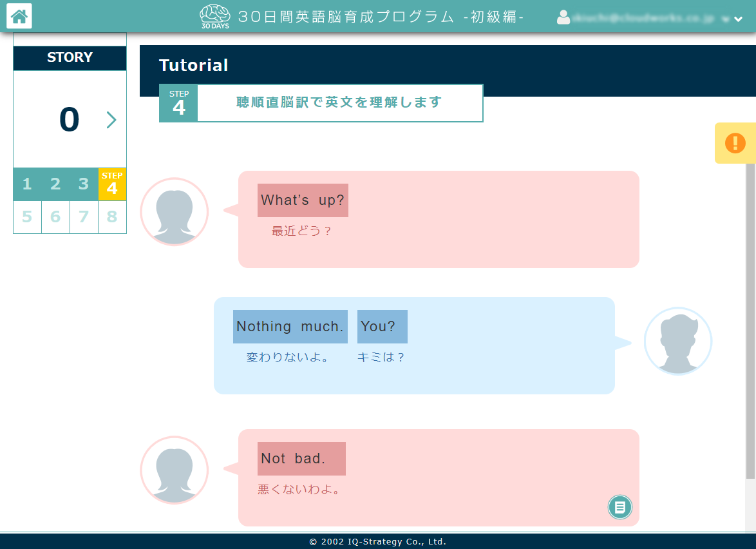Open the orange warning alert icon
The width and height of the screenshot is (756, 549).
[x=737, y=142]
